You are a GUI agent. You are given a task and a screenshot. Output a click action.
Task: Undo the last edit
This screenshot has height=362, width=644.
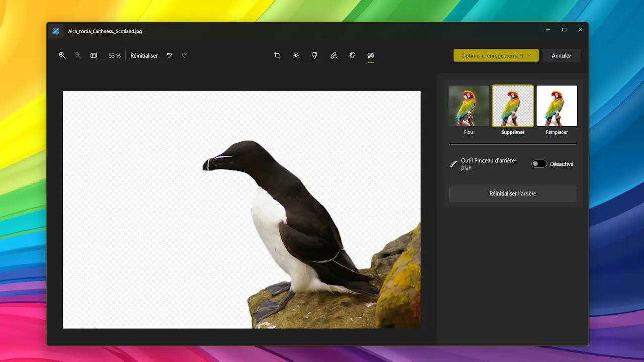point(169,55)
